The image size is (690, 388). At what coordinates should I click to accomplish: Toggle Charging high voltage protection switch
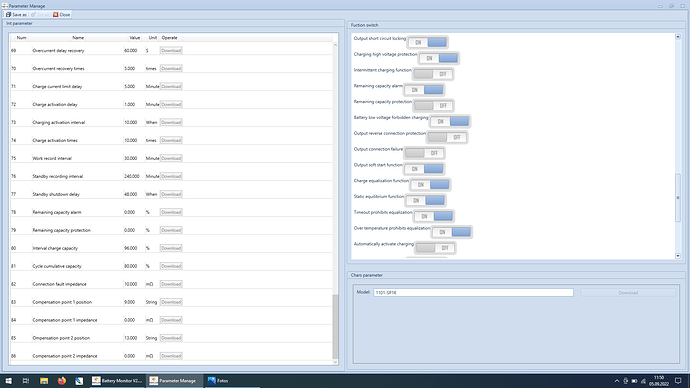point(439,58)
